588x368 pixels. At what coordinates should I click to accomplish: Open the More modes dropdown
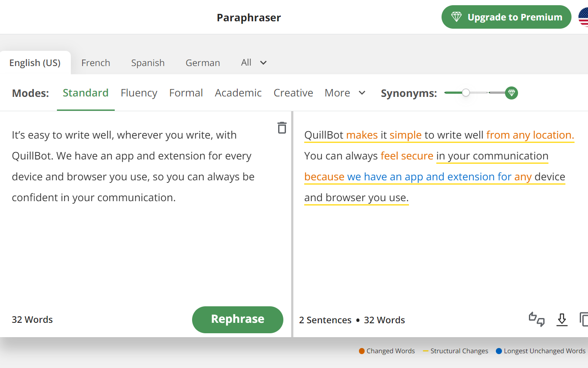point(345,93)
